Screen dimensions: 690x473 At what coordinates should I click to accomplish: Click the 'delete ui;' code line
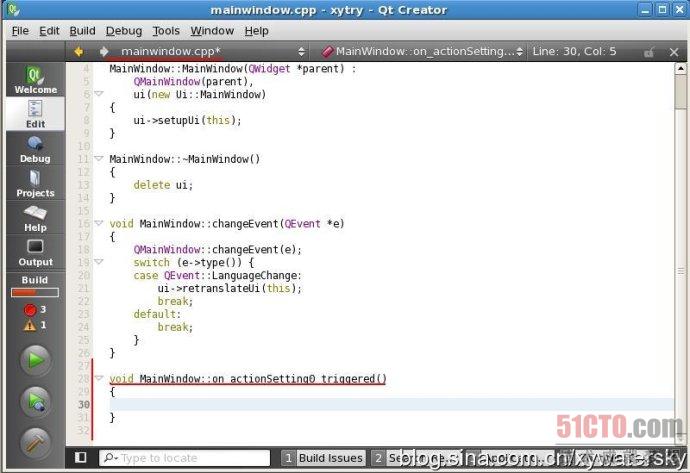click(163, 185)
